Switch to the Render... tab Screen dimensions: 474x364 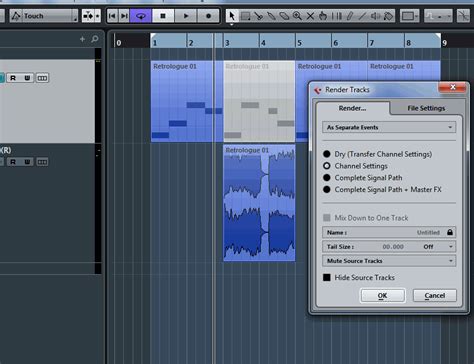(352, 108)
